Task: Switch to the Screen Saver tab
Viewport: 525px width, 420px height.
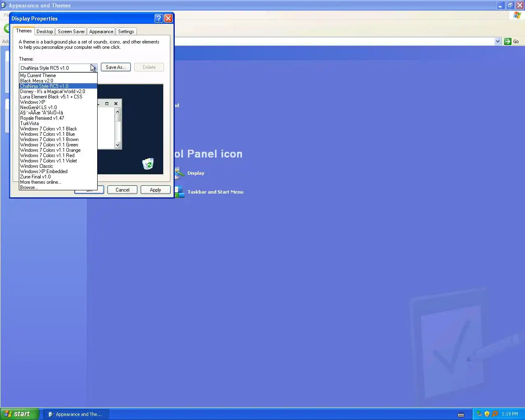Action: point(71,32)
